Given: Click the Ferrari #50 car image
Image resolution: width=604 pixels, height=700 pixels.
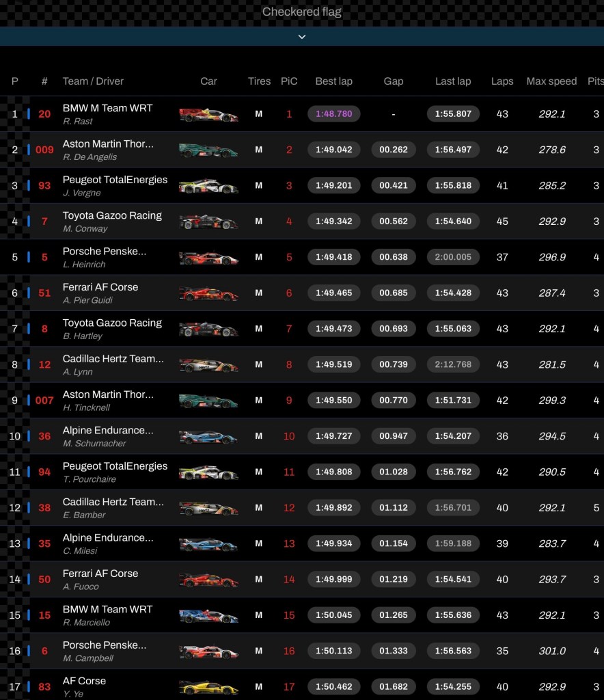Looking at the screenshot, I should coord(208,580).
